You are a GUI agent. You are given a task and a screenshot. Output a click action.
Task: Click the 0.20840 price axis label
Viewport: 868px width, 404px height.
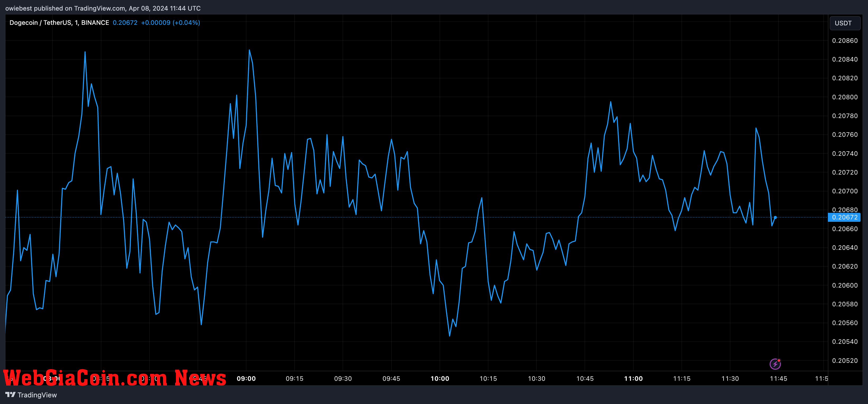pos(845,59)
